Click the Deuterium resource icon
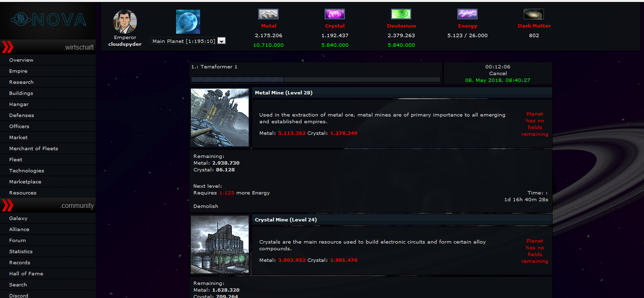This screenshot has width=644, height=298. coord(401,14)
